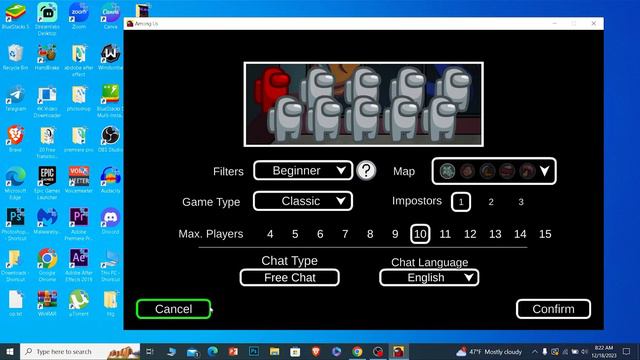
Task: Set Max. Players to 9
Action: coord(395,234)
